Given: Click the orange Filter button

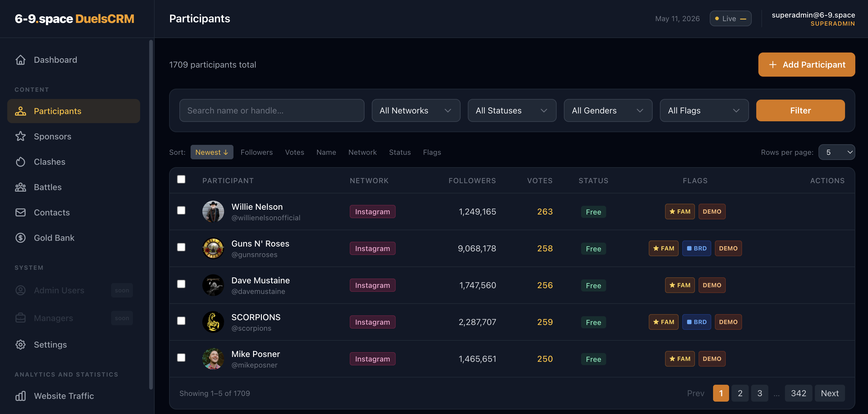Looking at the screenshot, I should click(800, 110).
